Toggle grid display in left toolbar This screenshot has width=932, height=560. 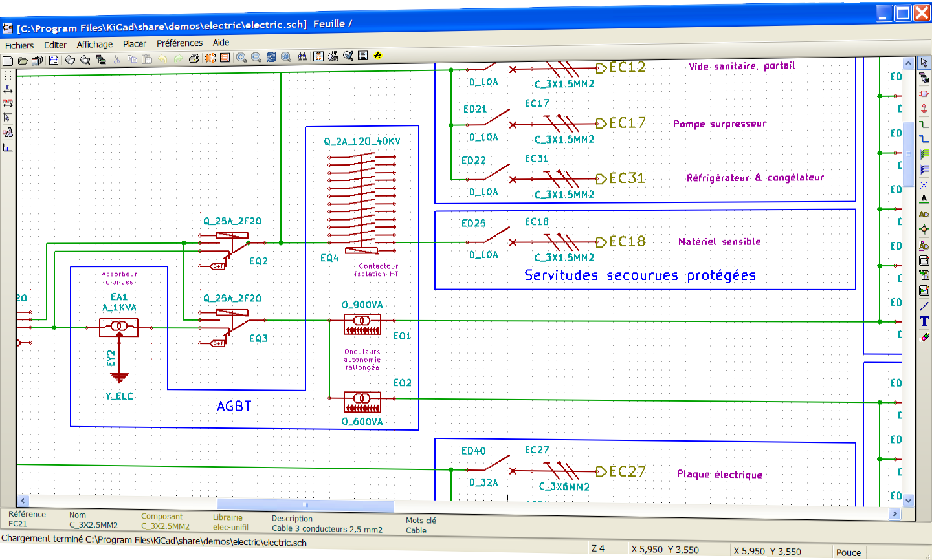[8, 75]
